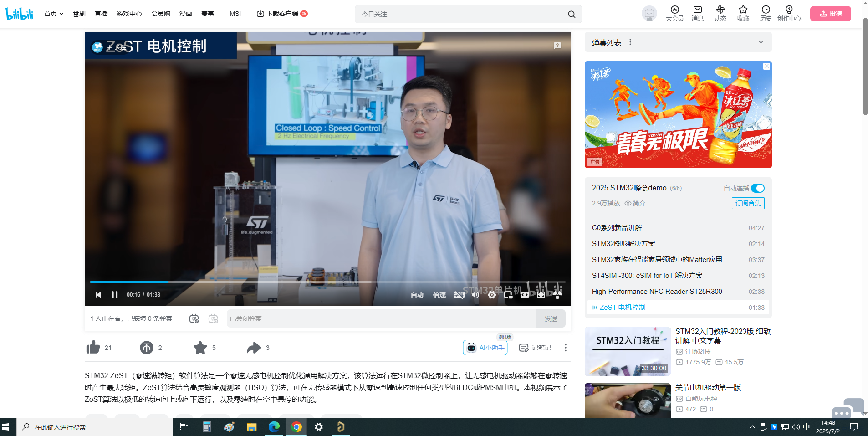Screen dimensions: 868x436
Task: Toggle the subtitles 字幕 button
Action: coord(459,295)
